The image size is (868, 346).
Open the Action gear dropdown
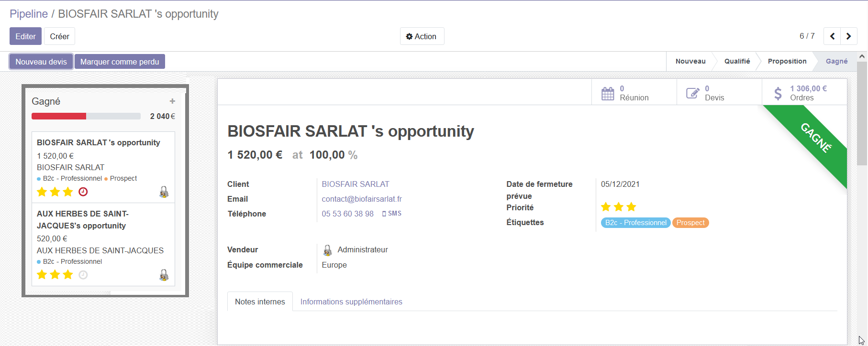[422, 36]
